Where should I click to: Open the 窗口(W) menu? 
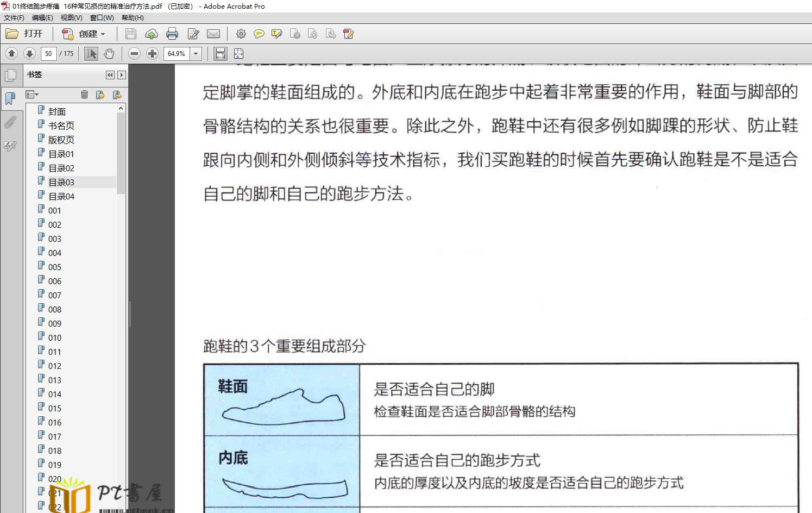click(102, 18)
